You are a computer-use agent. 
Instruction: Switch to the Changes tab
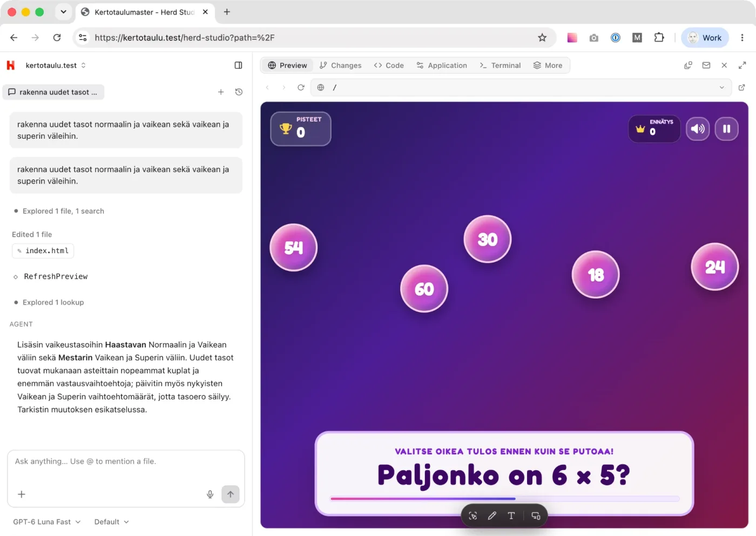(340, 65)
